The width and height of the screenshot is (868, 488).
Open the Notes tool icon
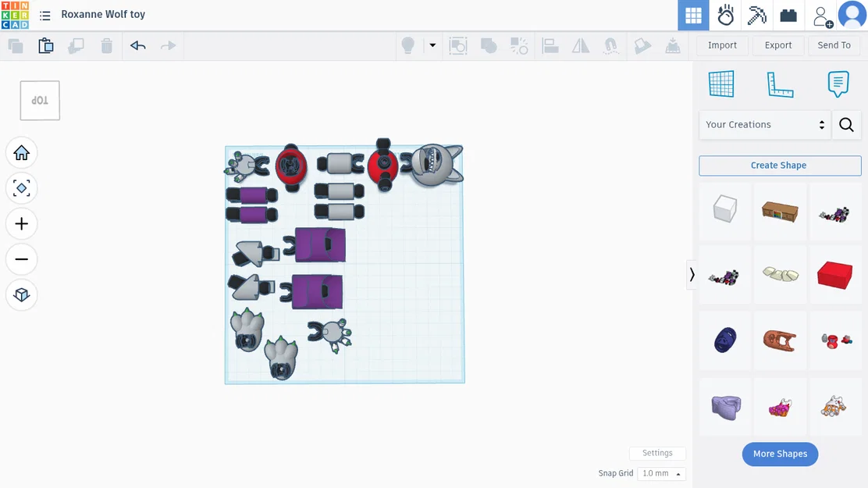coord(838,84)
